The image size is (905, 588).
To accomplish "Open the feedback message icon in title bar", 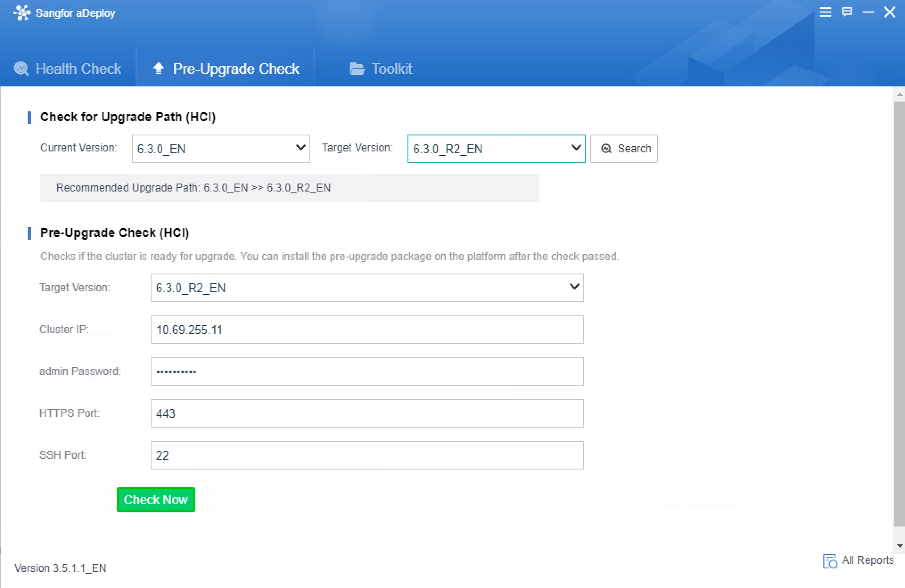I will (847, 12).
